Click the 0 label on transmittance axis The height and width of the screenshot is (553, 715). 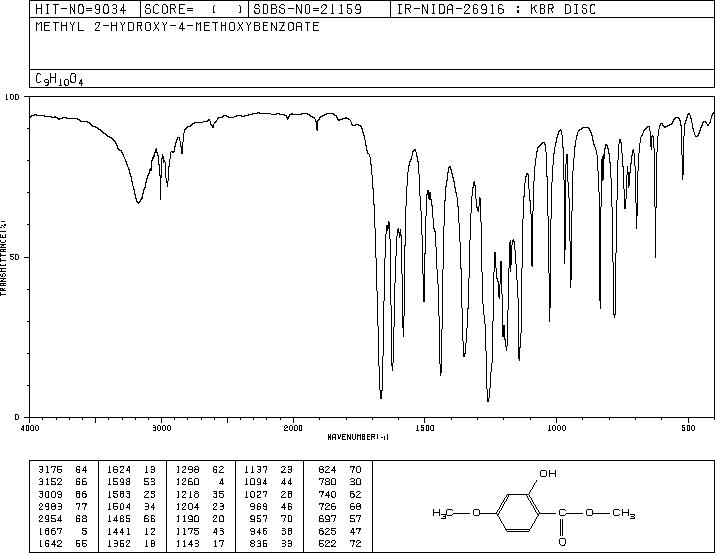(17, 417)
